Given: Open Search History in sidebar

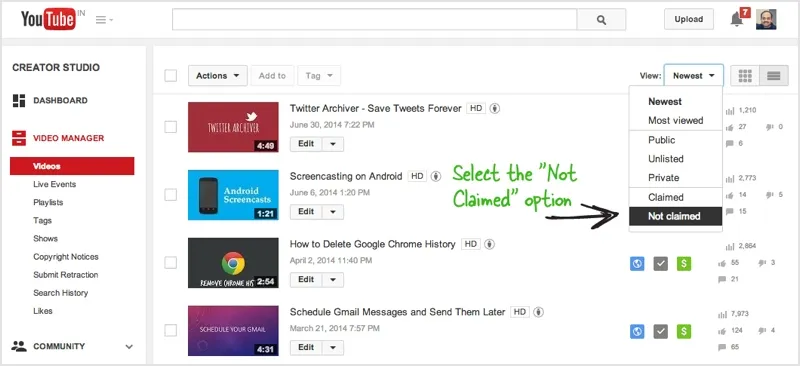Looking at the screenshot, I should (60, 293).
